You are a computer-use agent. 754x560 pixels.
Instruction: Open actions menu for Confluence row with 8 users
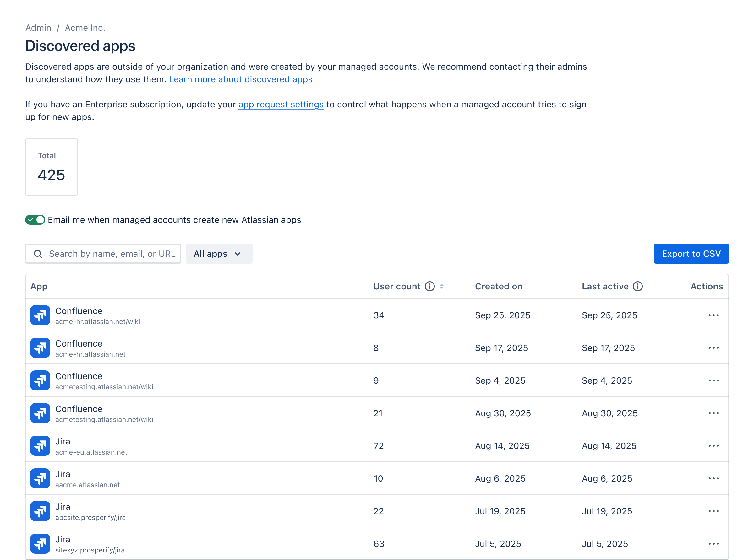[x=714, y=348]
